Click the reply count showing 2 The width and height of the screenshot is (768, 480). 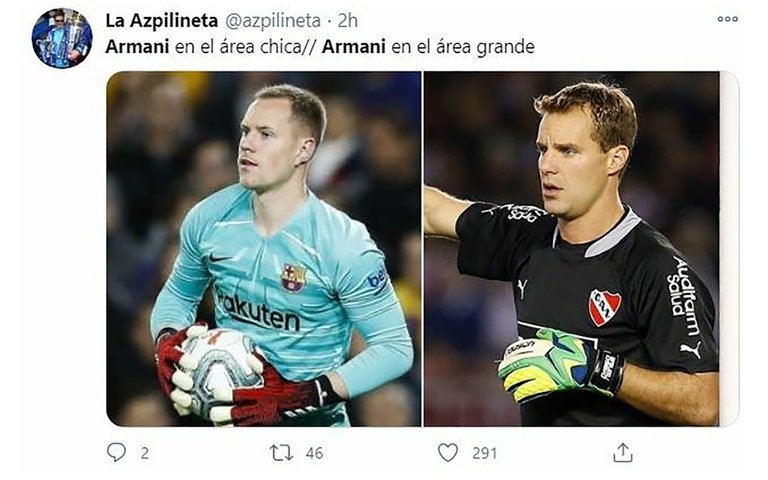point(144,453)
